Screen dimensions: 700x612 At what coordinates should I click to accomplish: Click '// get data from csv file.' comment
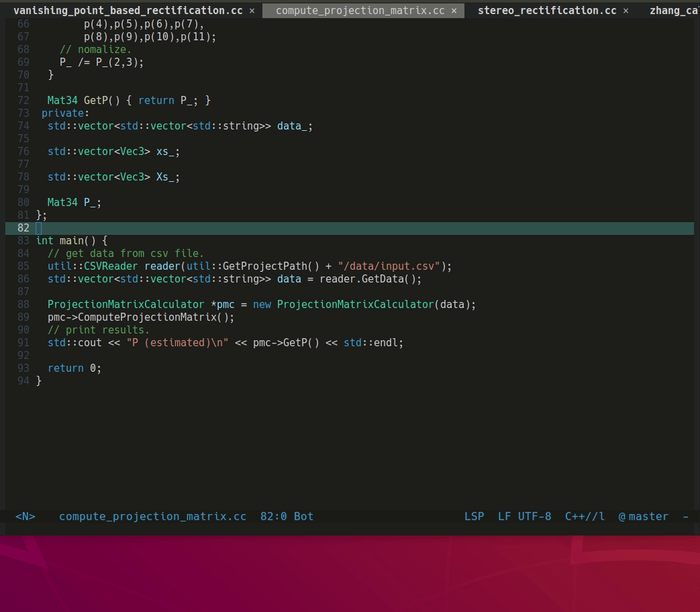tap(126, 254)
